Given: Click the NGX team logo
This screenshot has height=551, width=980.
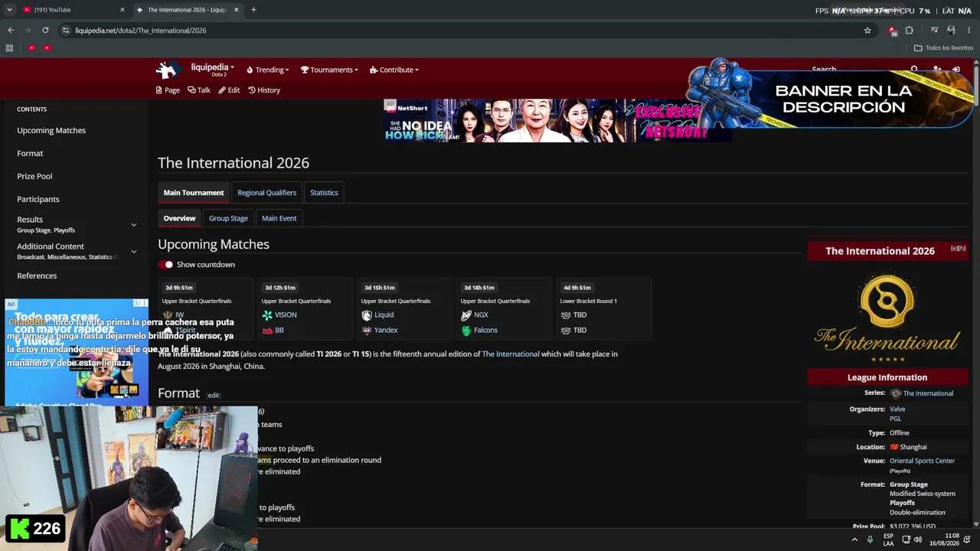Looking at the screenshot, I should [466, 315].
